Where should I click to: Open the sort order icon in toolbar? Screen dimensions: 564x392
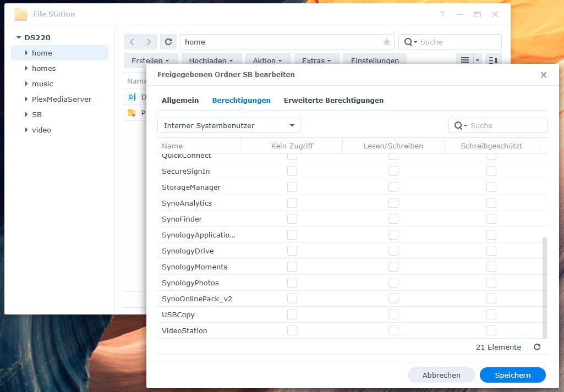pyautogui.click(x=494, y=60)
